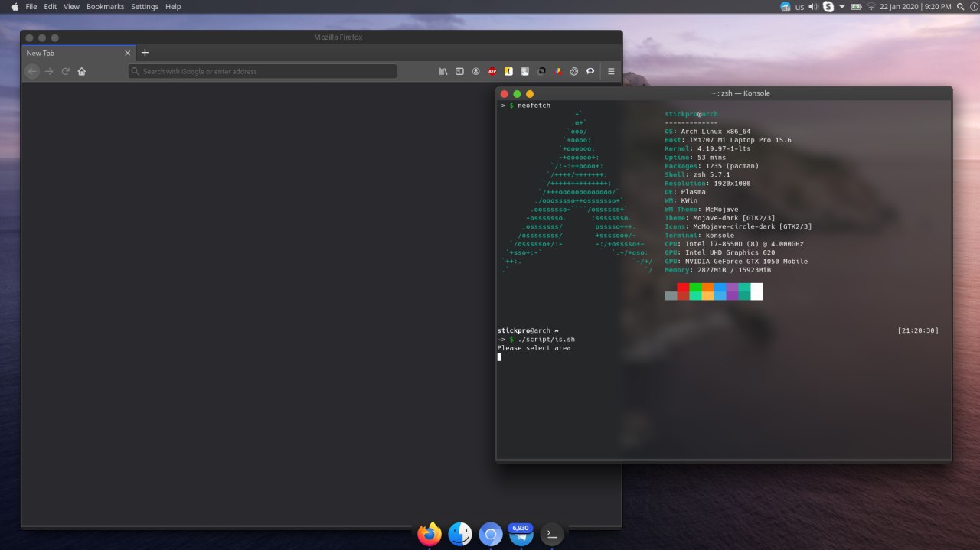Viewport: 980px width, 550px height.
Task: Click the 'stickpro@arch' header in neofetch output
Action: pos(691,114)
